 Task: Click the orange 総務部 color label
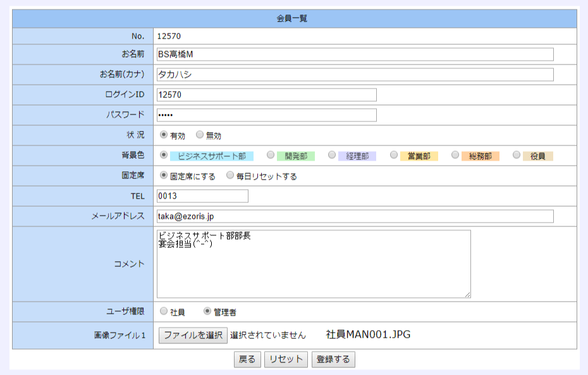click(481, 156)
